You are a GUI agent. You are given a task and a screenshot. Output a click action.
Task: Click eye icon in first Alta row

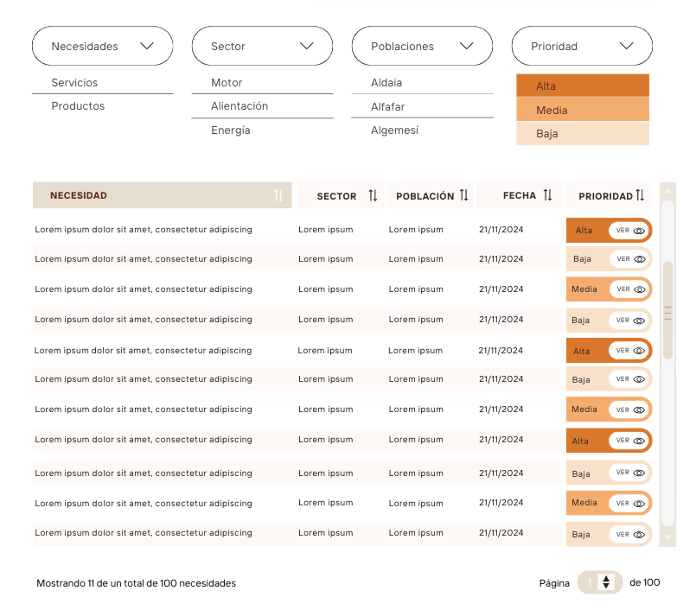tap(639, 231)
